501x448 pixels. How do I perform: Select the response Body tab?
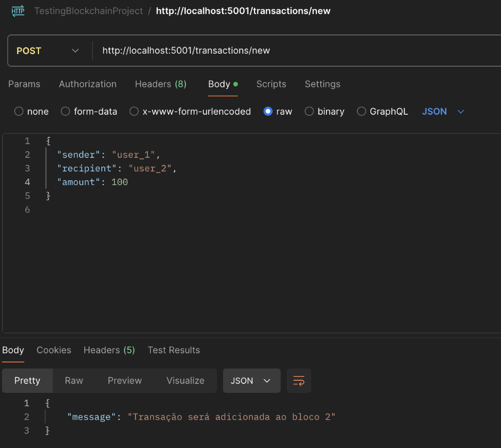click(x=13, y=350)
